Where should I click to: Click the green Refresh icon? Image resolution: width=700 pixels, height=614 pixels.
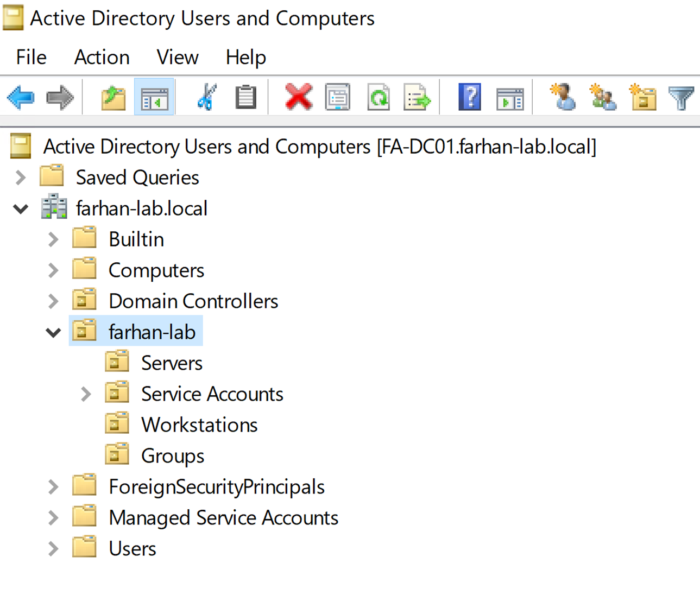coord(378,98)
